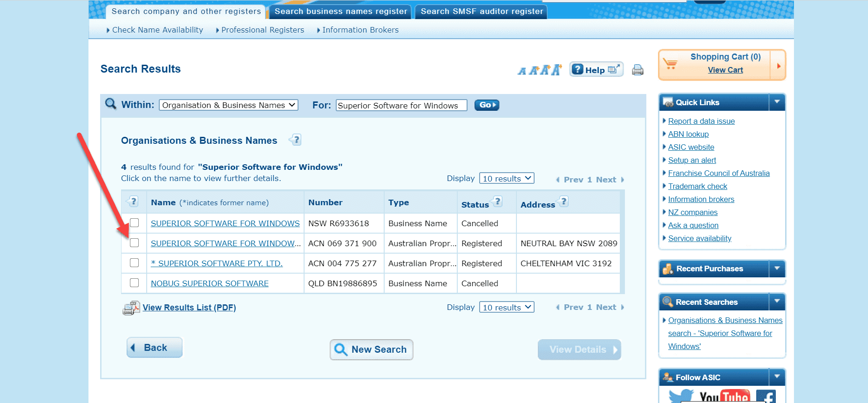This screenshot has height=403, width=868.
Task: Click the PDF icon for results list
Action: [x=131, y=308]
